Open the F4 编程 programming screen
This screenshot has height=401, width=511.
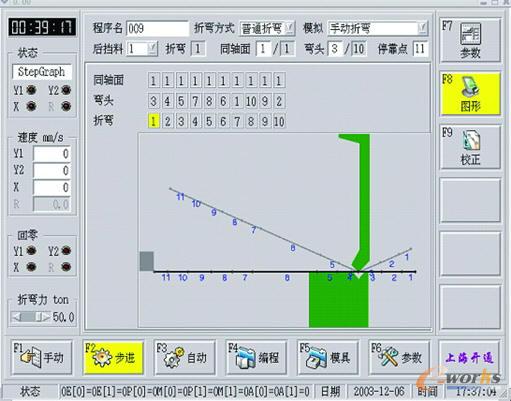tap(256, 358)
